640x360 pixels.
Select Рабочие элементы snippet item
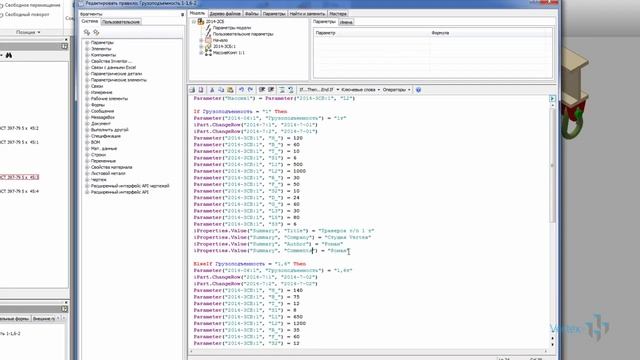[x=109, y=99]
